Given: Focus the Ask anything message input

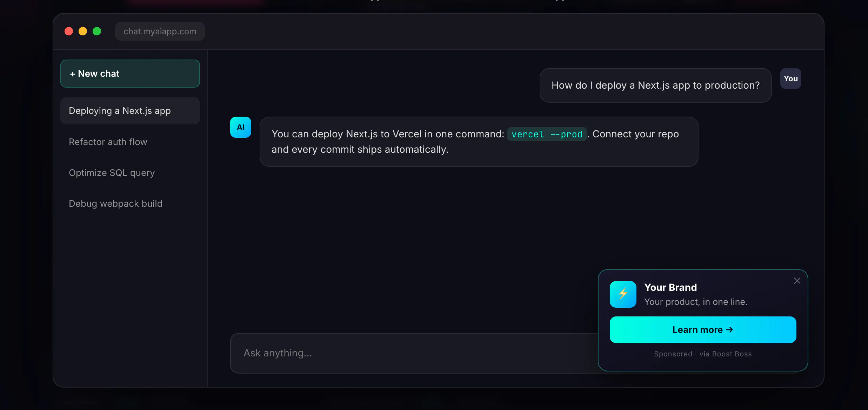Looking at the screenshot, I should point(414,353).
